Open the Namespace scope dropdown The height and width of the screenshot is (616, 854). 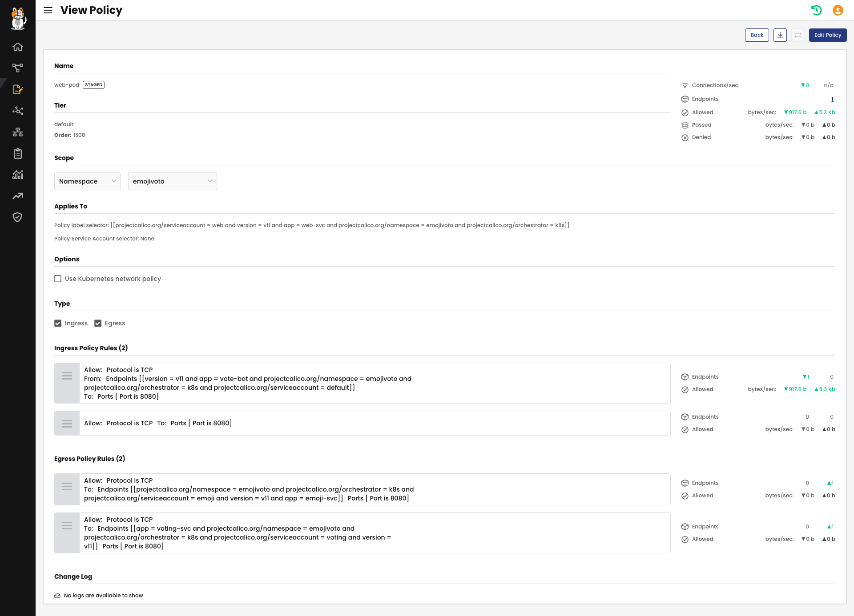88,181
